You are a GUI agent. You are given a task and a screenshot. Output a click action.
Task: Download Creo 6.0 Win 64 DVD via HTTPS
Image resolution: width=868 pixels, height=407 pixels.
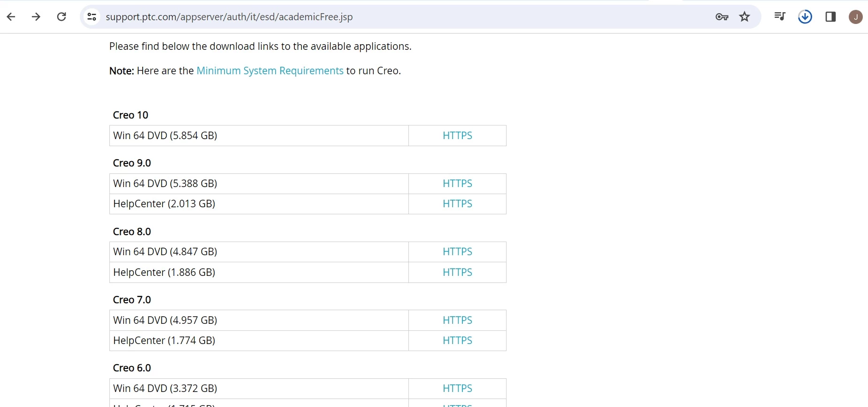coord(457,388)
